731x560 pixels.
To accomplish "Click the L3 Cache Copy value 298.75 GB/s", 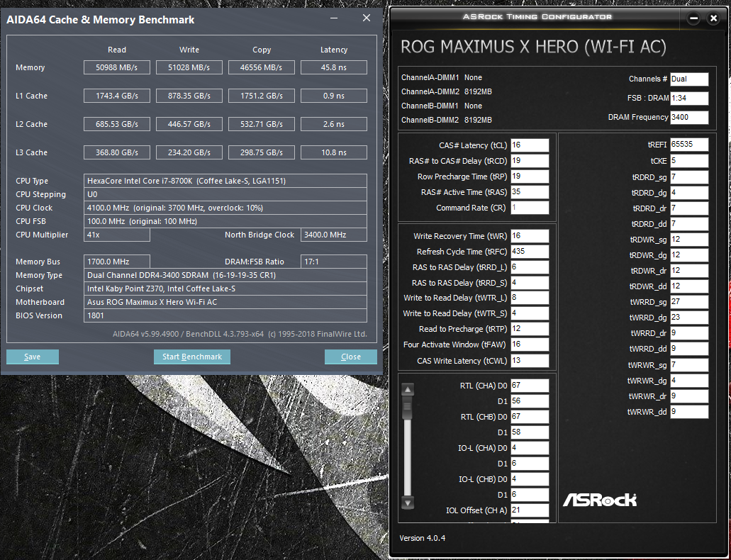I will 261,152.
